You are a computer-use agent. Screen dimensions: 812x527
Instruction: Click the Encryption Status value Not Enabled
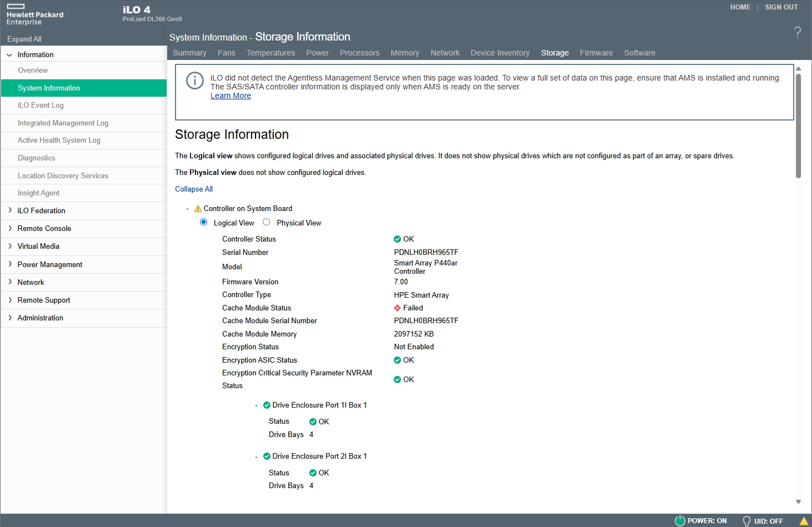pyautogui.click(x=414, y=347)
